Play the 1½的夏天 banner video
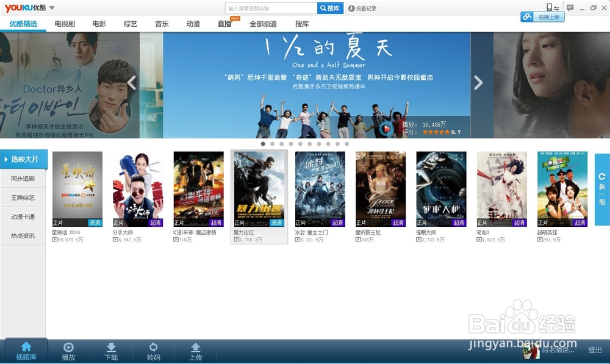Screen dimensions: 610x364 (386, 128)
